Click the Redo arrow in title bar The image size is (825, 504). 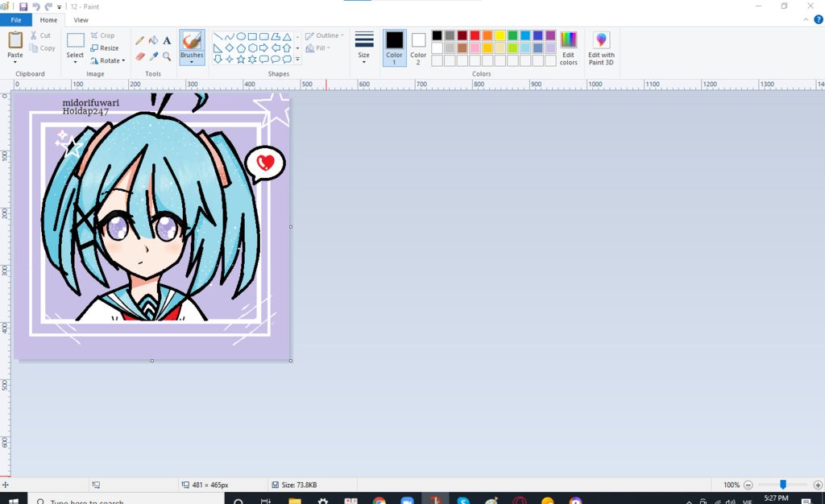(48, 6)
